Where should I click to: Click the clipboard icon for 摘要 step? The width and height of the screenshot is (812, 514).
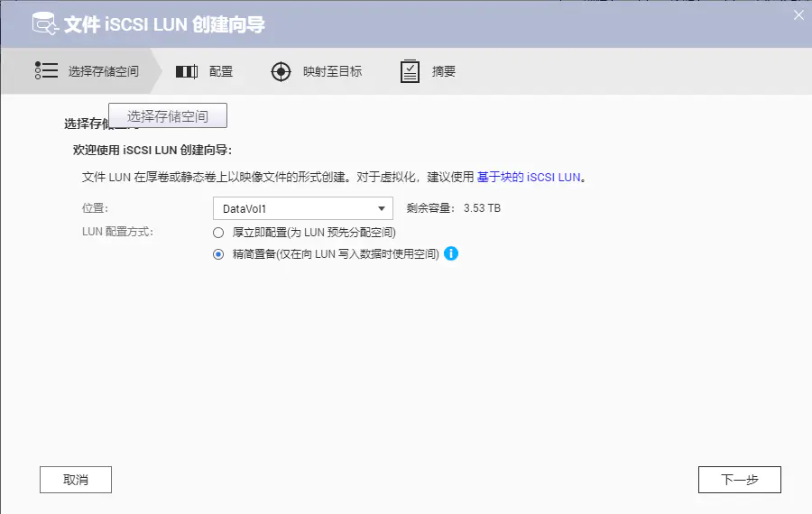(411, 71)
